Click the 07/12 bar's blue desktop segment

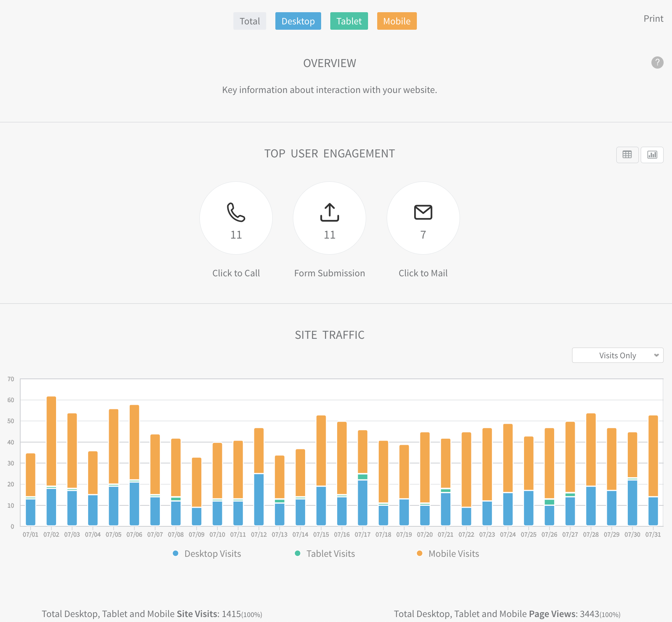pyautogui.click(x=259, y=499)
